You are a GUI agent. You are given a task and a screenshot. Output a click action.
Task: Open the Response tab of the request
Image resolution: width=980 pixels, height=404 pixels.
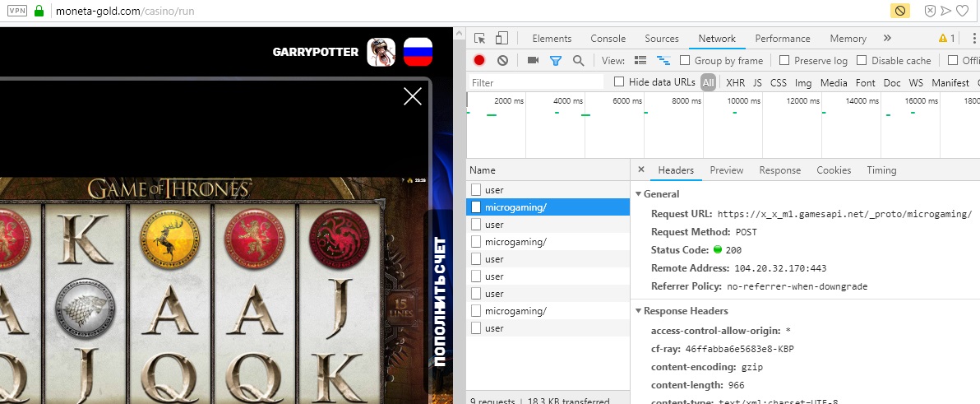(x=779, y=170)
